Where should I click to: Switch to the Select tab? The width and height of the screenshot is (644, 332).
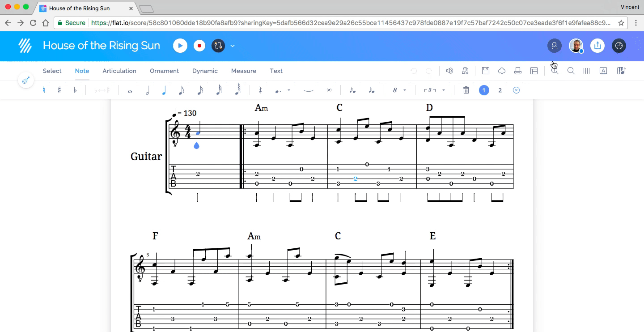(52, 71)
